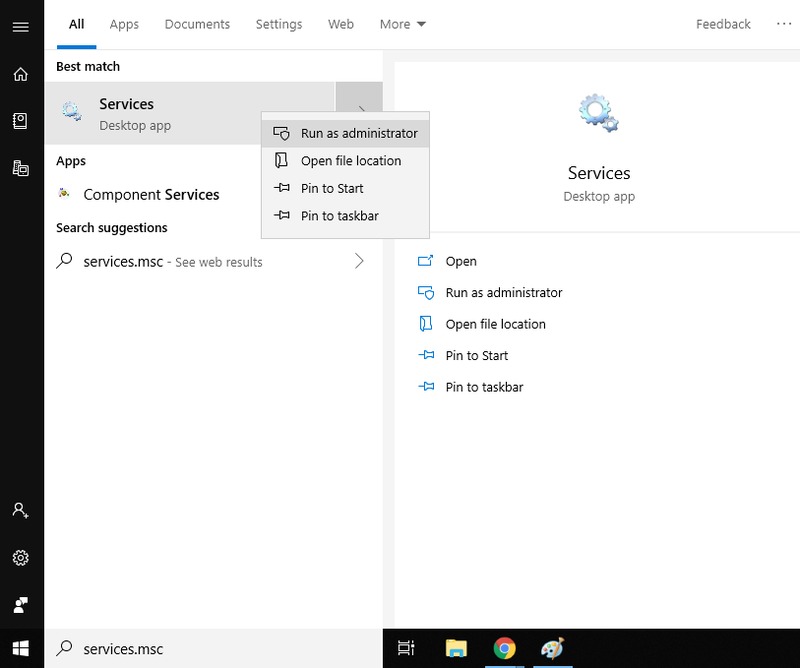800x668 pixels.
Task: Click the Settings gear icon in the sidebar
Action: (x=20, y=557)
